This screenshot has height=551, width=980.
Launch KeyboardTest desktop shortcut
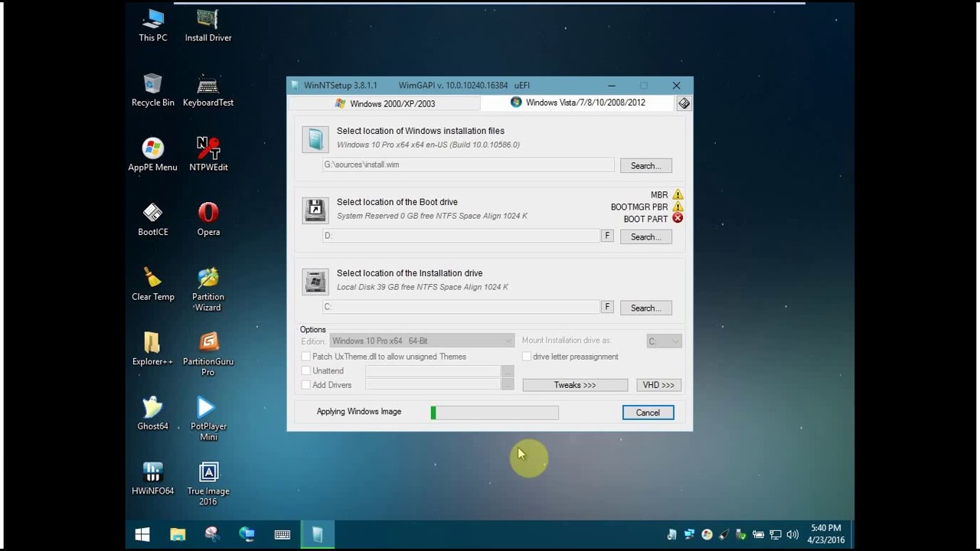(208, 90)
